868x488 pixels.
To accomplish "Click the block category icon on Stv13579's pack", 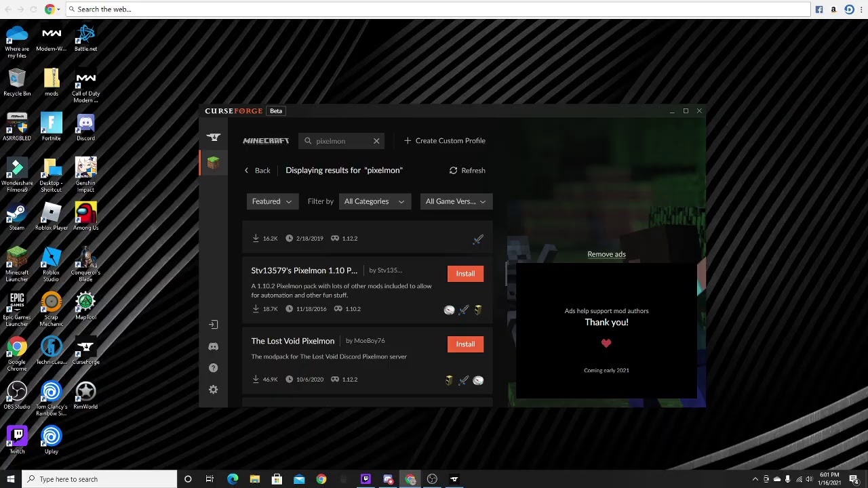I will tap(478, 310).
